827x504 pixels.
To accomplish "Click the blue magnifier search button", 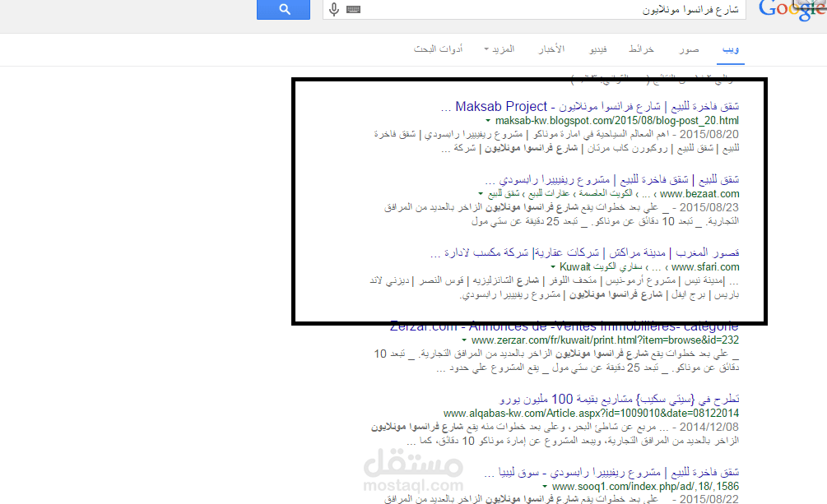I will [x=283, y=9].
